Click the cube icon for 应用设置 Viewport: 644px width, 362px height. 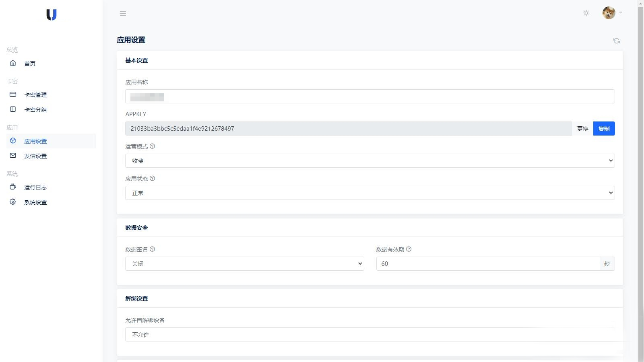click(13, 140)
